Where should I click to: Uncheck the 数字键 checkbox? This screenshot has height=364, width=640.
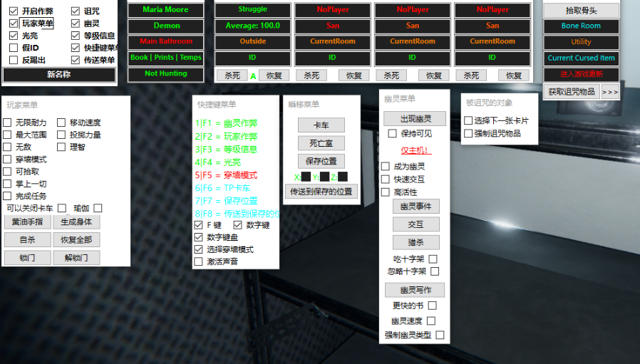coord(237,225)
